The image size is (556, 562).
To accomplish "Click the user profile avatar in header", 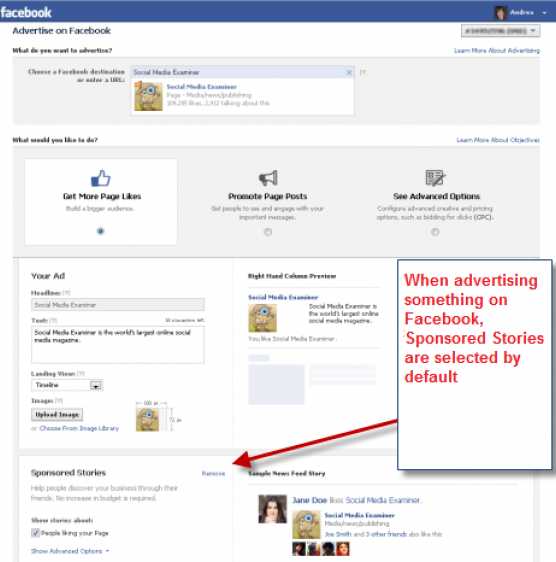I will click(500, 13).
